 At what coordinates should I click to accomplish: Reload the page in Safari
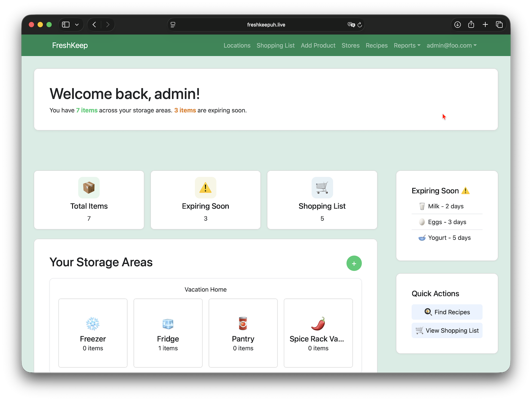(x=360, y=25)
